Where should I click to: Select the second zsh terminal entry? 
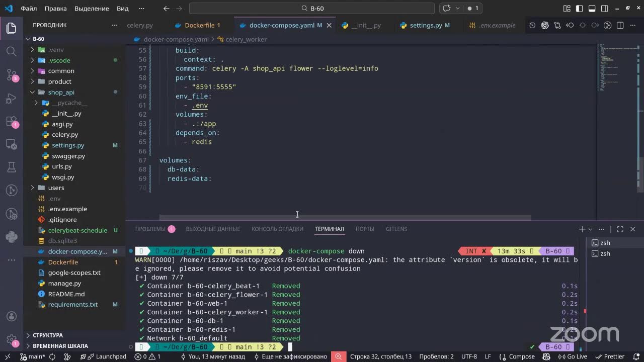coord(605,253)
